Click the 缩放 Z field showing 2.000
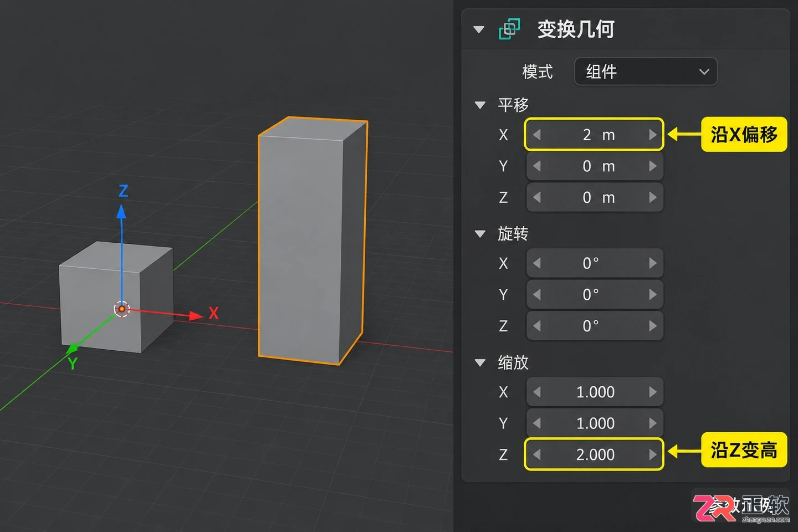 (595, 454)
